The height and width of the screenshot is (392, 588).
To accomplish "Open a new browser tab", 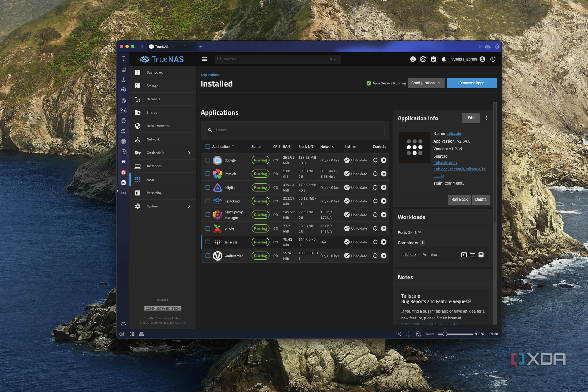I will coord(201,47).
